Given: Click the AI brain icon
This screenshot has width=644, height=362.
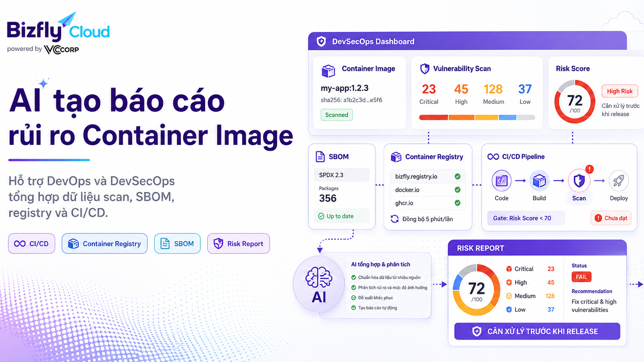Looking at the screenshot, I should coord(319,278).
